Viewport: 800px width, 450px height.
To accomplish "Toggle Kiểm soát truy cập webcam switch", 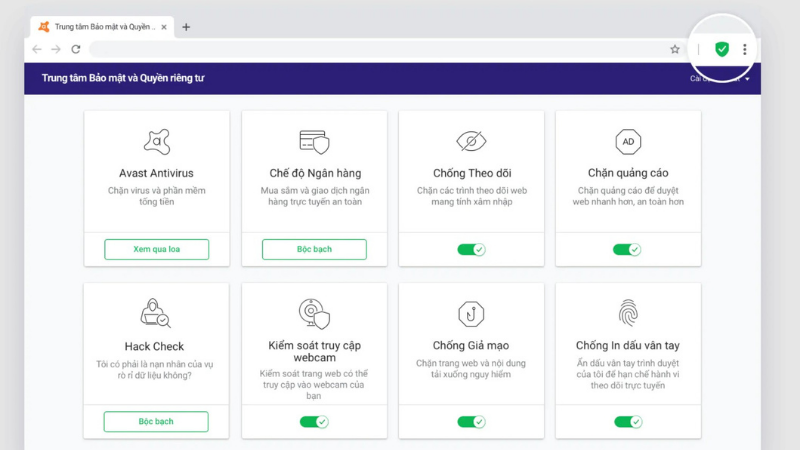I will point(314,422).
